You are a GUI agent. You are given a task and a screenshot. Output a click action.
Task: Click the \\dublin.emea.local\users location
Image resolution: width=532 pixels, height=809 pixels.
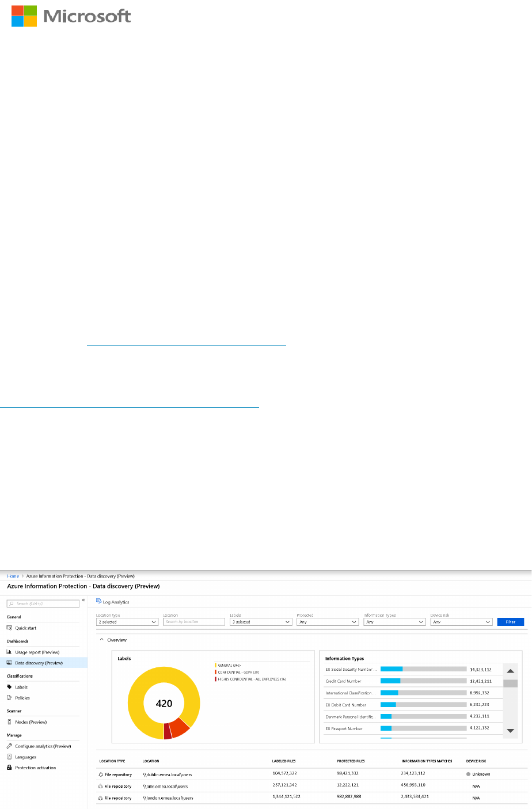(x=168, y=775)
